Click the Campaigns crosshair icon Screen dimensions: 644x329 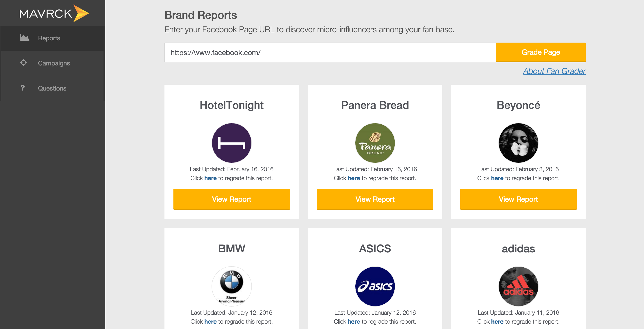point(24,63)
